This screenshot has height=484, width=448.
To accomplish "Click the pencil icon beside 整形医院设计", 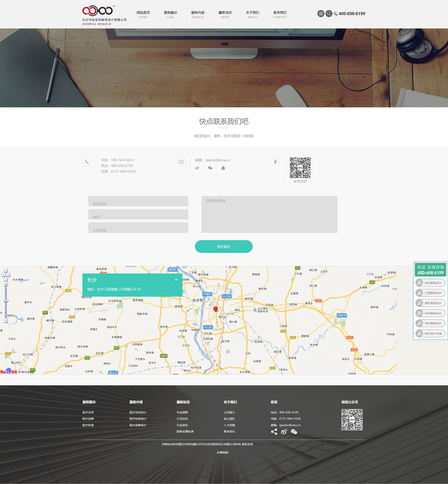I will coord(419,303).
